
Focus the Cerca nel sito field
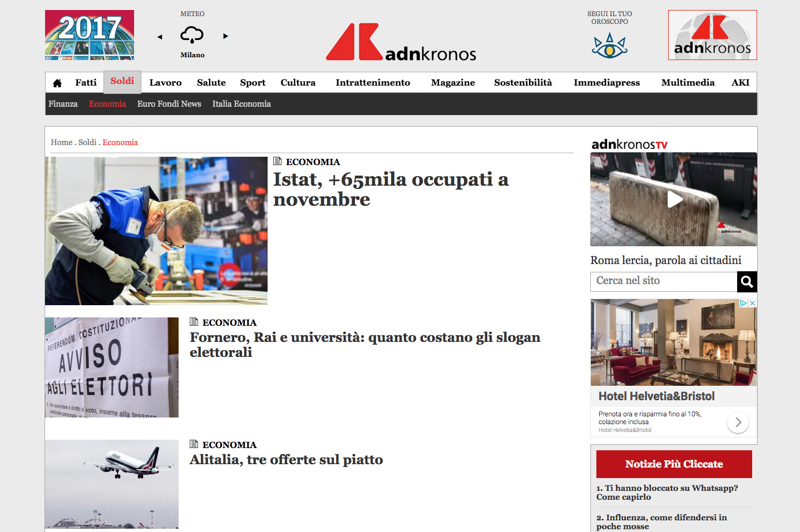pyautogui.click(x=663, y=281)
